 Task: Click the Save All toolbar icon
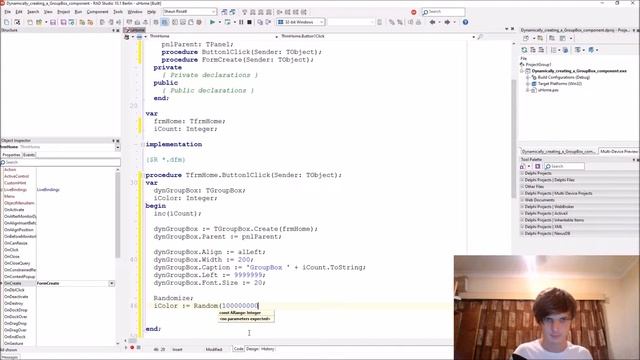63,22
